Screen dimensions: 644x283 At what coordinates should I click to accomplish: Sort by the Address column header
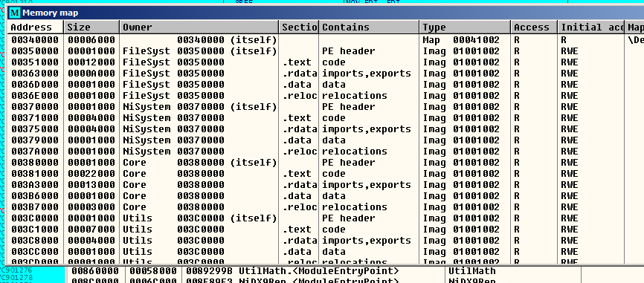click(x=36, y=27)
